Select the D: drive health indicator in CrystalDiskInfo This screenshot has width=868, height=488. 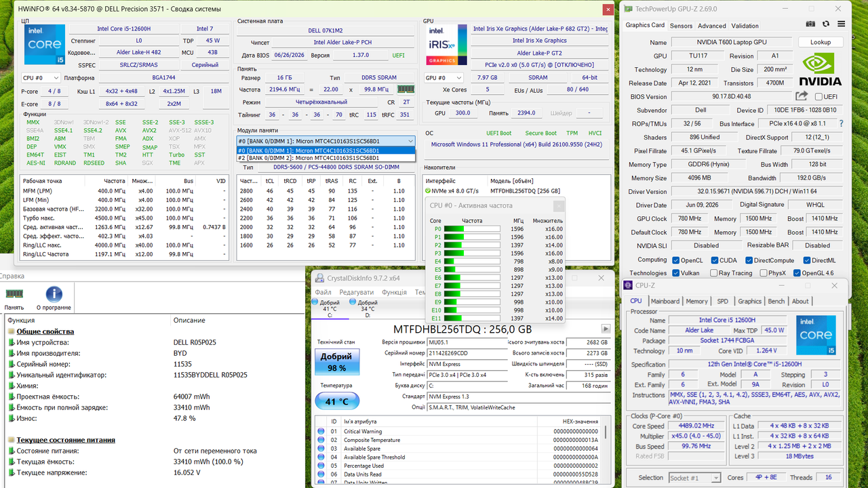(x=368, y=308)
